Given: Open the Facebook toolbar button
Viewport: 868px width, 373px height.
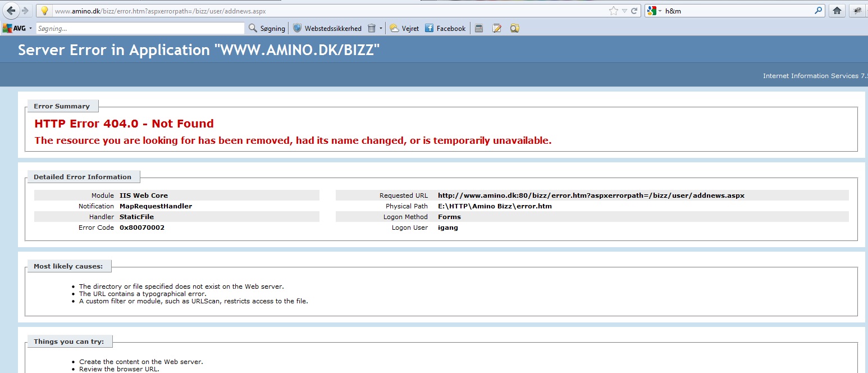Looking at the screenshot, I should pos(445,28).
